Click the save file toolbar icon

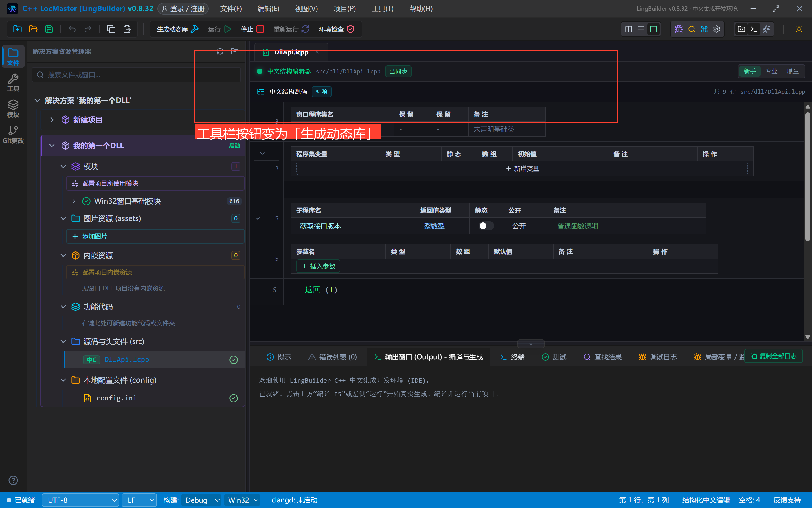point(49,29)
